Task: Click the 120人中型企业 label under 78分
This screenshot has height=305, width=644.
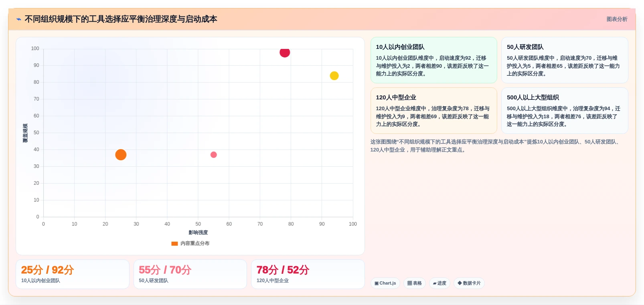Action: point(273,281)
